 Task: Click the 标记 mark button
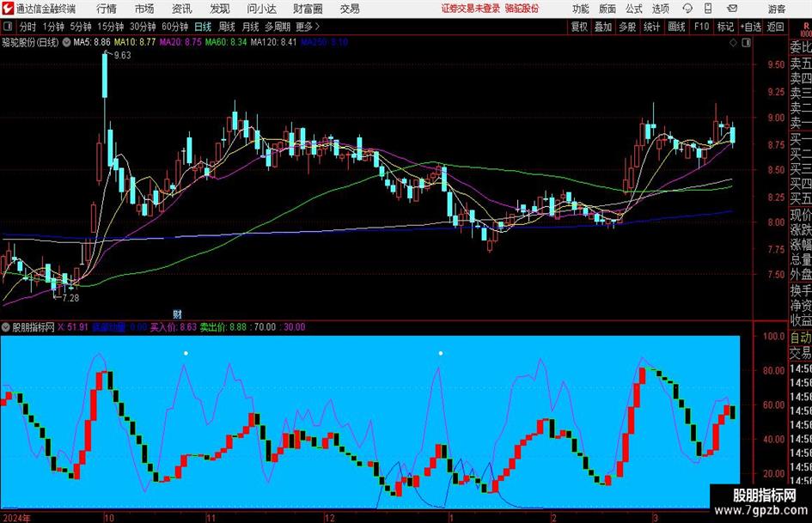pyautogui.click(x=725, y=27)
